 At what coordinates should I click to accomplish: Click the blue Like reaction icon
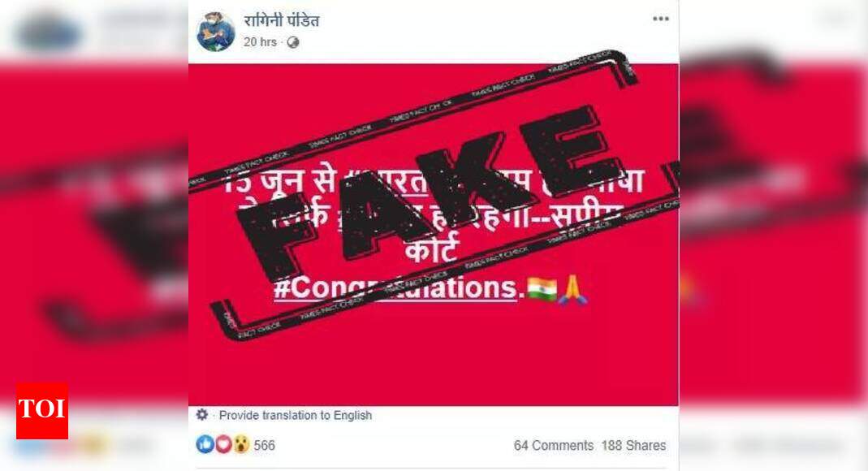coord(205,444)
